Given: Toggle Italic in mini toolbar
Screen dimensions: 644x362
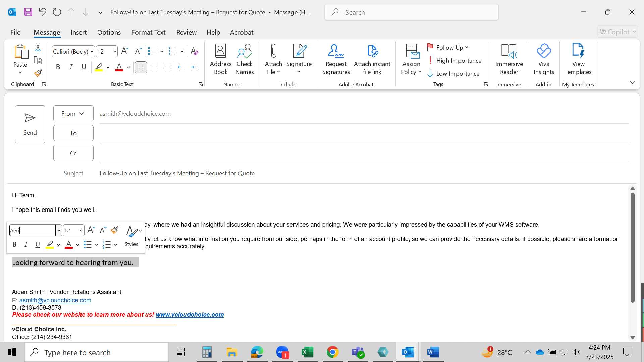Looking at the screenshot, I should (x=26, y=244).
